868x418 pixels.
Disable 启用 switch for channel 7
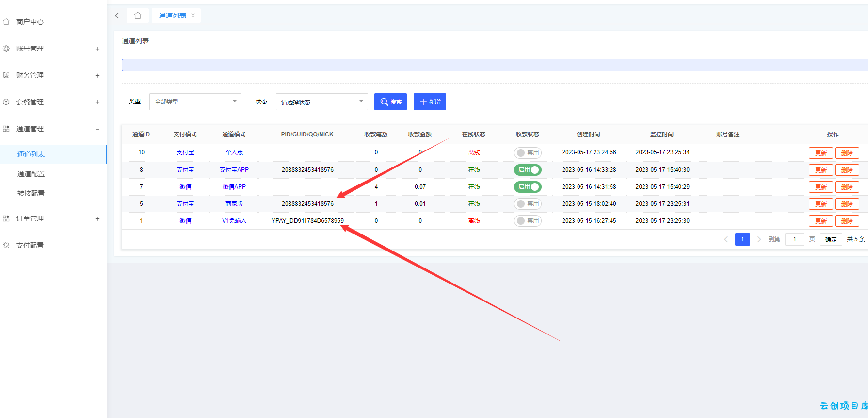coord(528,187)
